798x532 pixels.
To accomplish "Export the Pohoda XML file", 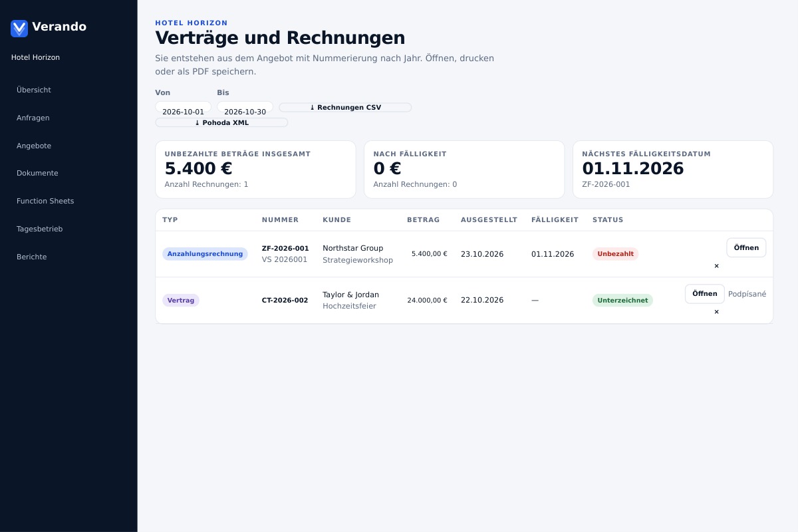I will coord(221,122).
